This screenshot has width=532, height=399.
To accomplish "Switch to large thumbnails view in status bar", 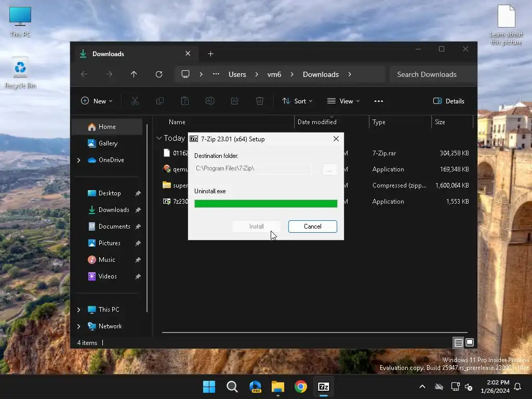I will point(470,343).
